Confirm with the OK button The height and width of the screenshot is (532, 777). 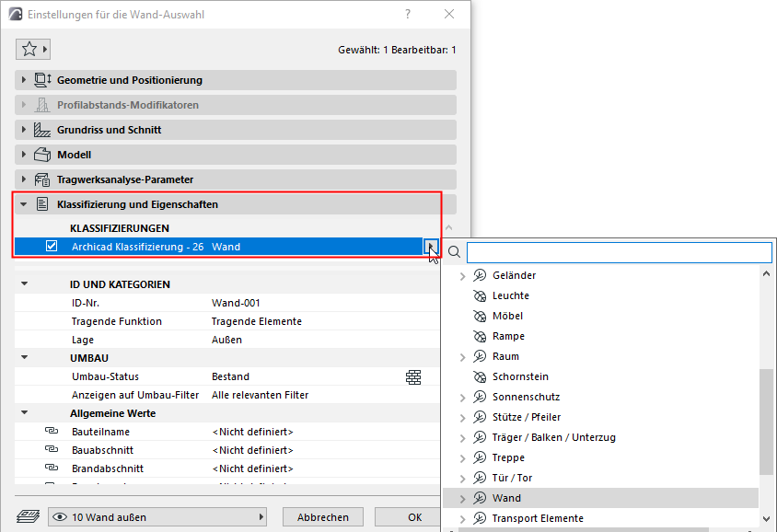[x=407, y=517]
